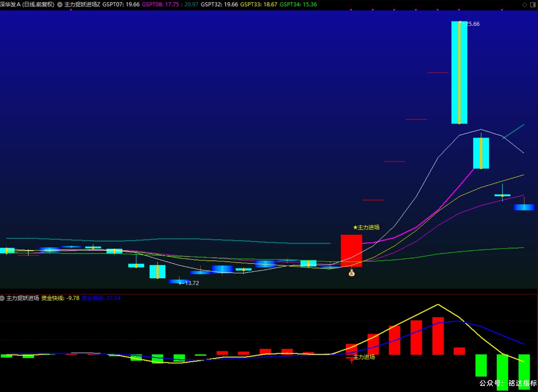Viewport: 538px width, 392px height.
Task: Click the diamond icon at top right
Action: (525, 5)
